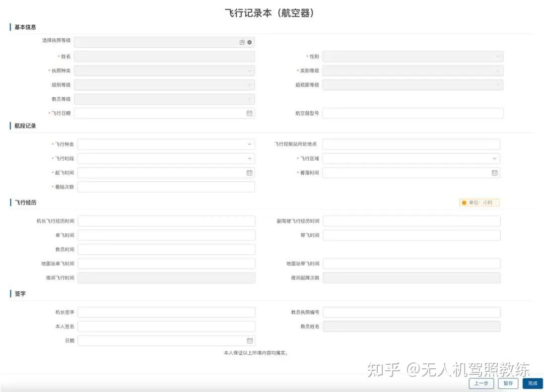Open the 飞行时段 dropdown
The height and width of the screenshot is (392, 544).
(249, 158)
